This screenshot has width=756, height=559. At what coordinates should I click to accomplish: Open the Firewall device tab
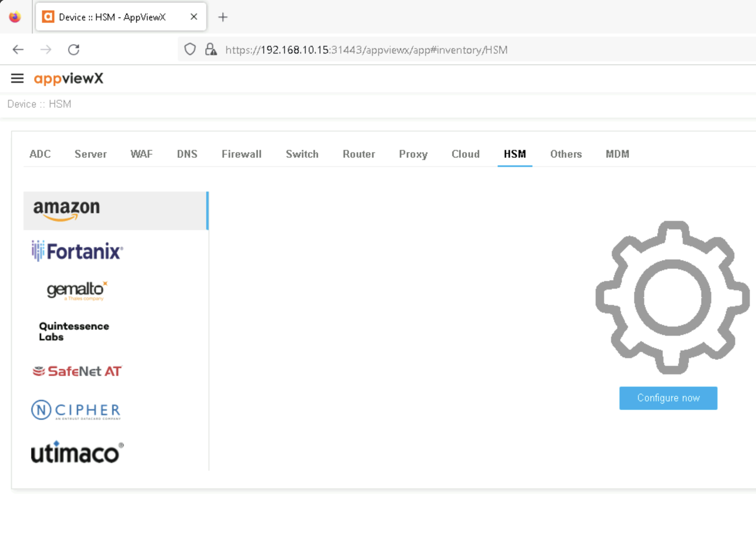[x=241, y=154]
